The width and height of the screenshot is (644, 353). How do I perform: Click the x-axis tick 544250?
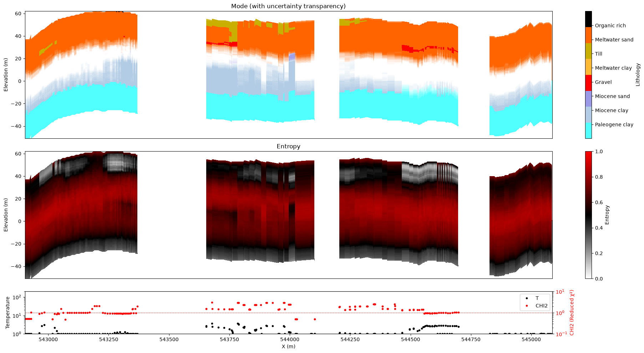pyautogui.click(x=350, y=339)
